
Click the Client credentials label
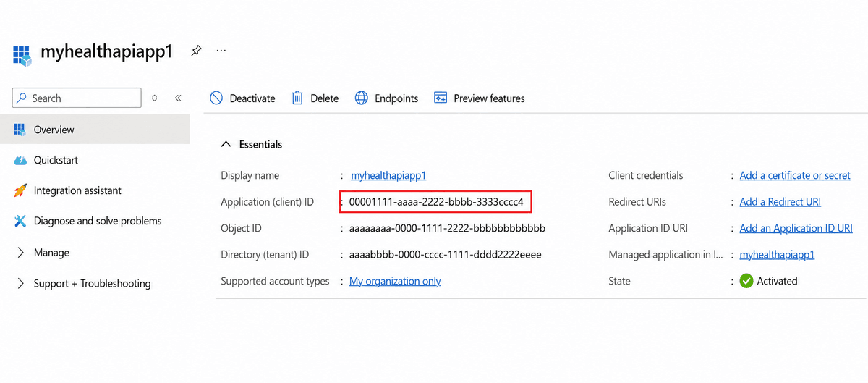(x=646, y=175)
